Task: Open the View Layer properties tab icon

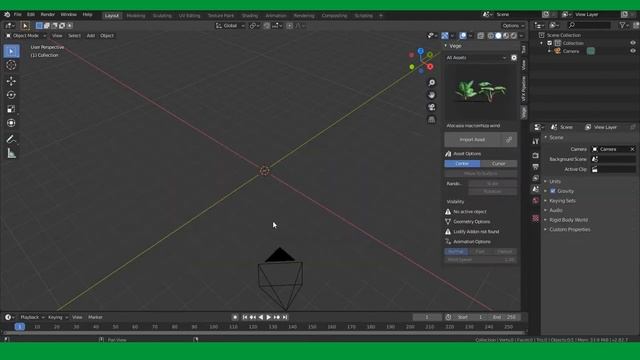Action: click(x=536, y=178)
